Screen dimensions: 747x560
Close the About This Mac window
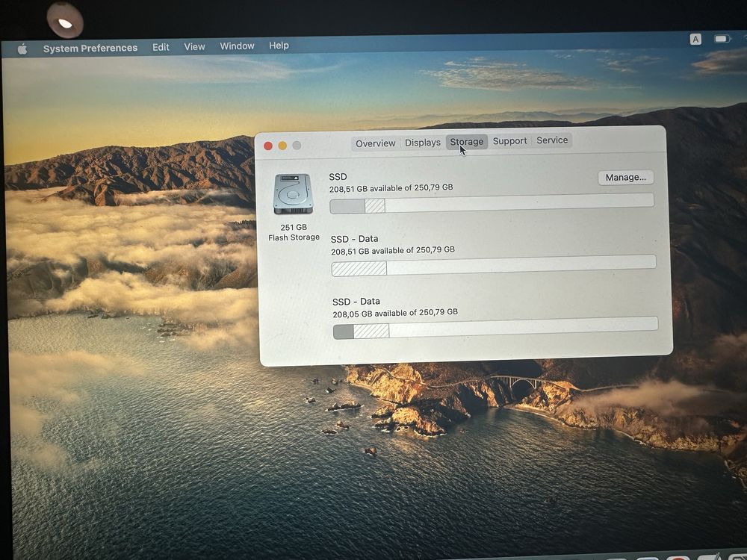pos(268,146)
